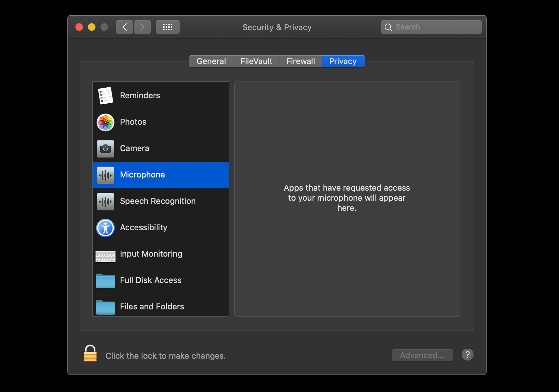Screen dimensions: 559x392
Task: Go back using the left navigation arrow
Action: [x=124, y=27]
